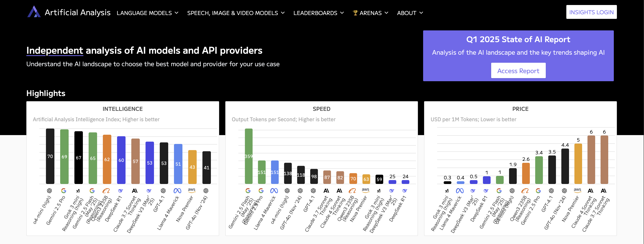This screenshot has width=644, height=244.
Task: Click 'USD per 1M Tokens; Lower is better' subtitle
Action: click(473, 119)
